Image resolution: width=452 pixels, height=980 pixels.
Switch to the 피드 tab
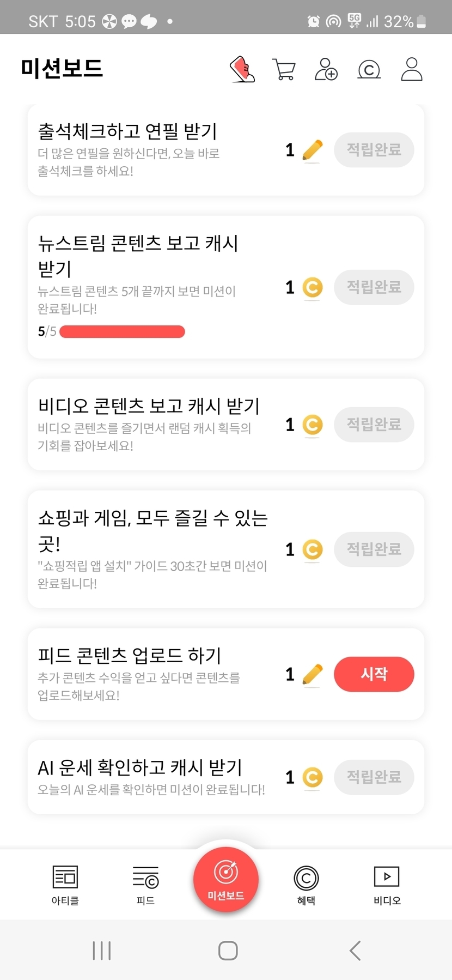click(x=145, y=884)
